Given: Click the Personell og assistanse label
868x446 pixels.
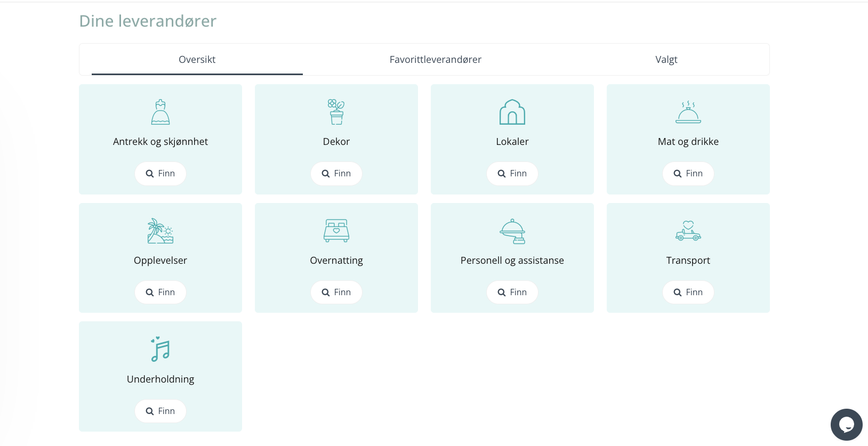Looking at the screenshot, I should (512, 261).
